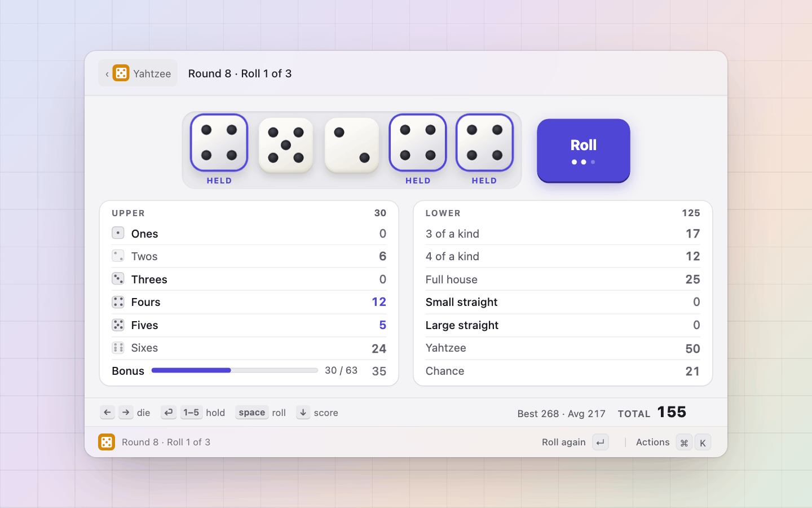Click the TOTAL 155 score
Viewport: 812px width, 508px height.
(x=652, y=412)
